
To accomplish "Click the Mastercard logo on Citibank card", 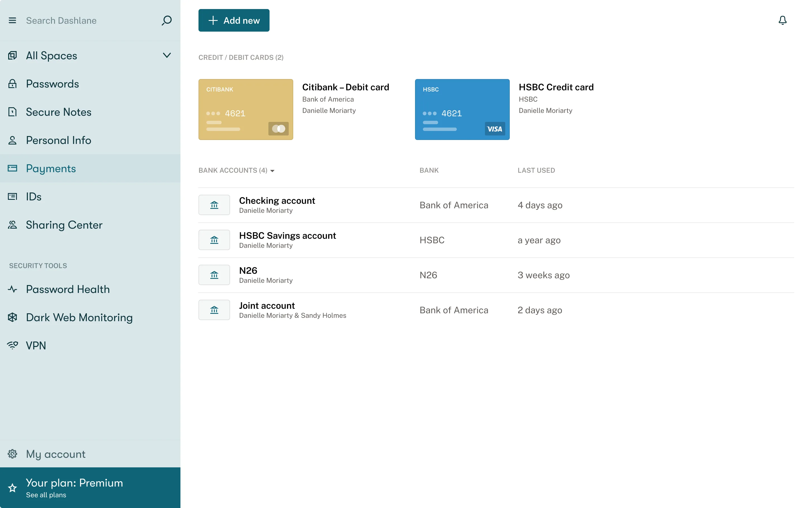I will tap(279, 129).
